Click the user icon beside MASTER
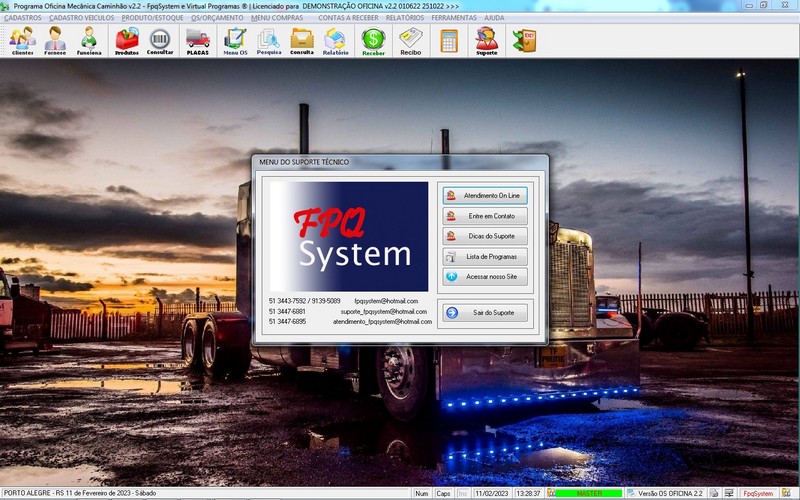Image resolution: width=800 pixels, height=500 pixels. tap(551, 493)
